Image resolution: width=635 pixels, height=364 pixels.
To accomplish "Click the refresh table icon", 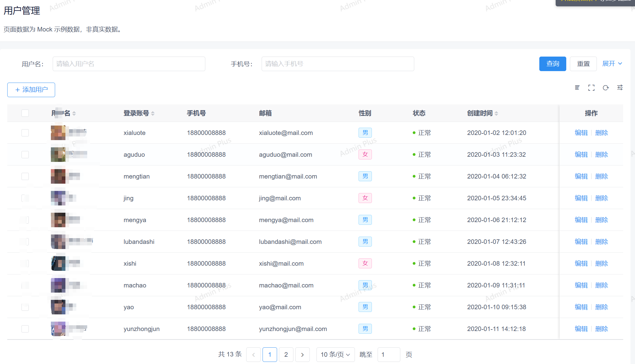I will (606, 88).
